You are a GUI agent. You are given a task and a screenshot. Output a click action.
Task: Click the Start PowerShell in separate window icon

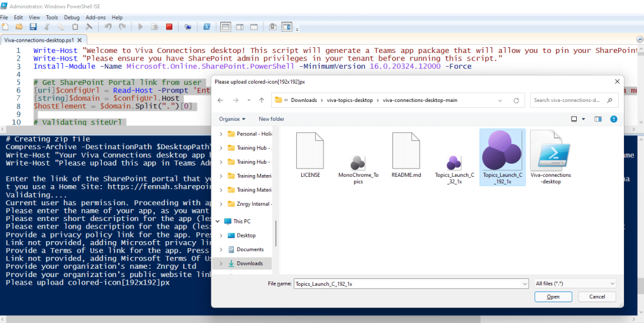coord(206,27)
